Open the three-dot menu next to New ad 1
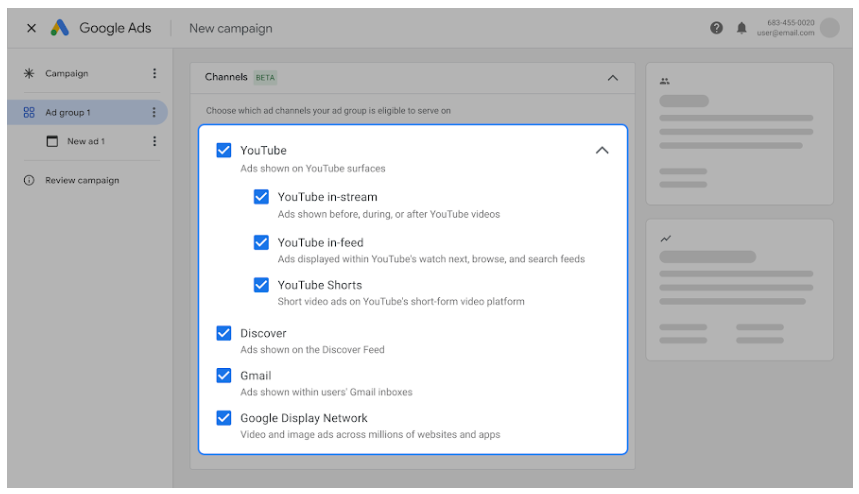This screenshot has width=859, height=494. pyautogui.click(x=154, y=141)
